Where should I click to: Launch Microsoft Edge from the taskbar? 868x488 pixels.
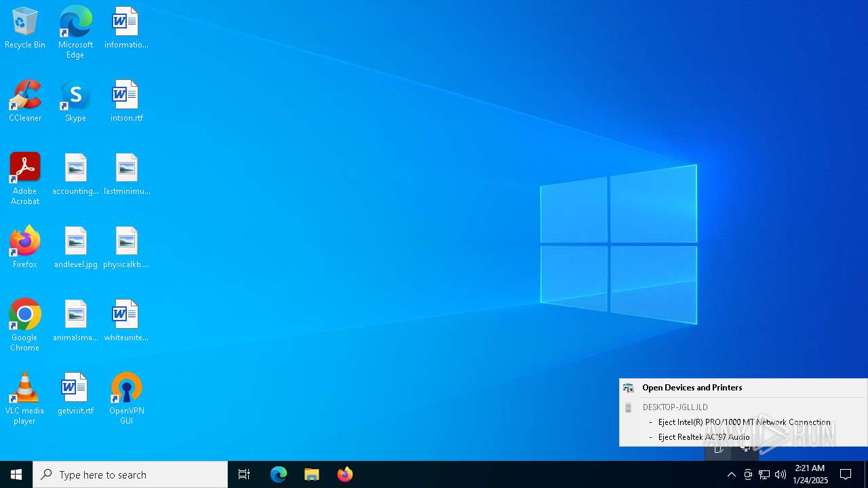279,474
